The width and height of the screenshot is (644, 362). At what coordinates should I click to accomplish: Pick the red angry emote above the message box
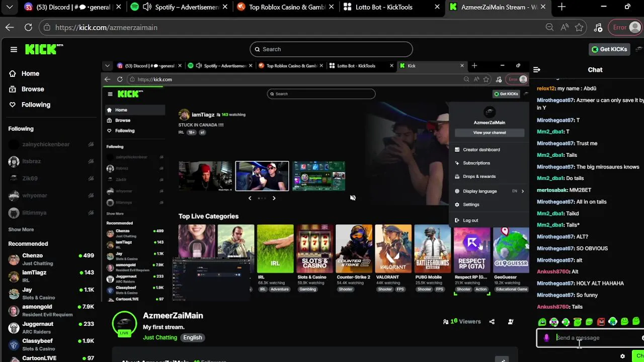pos(601,322)
